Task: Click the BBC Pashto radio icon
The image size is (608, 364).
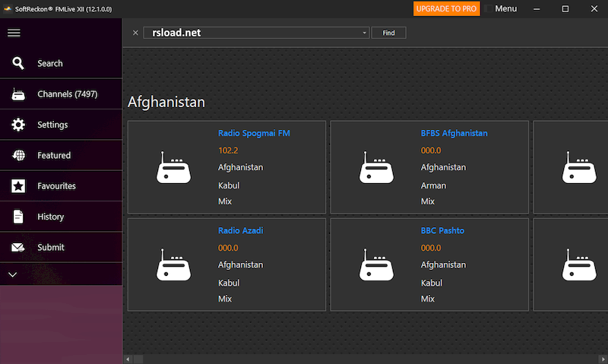Action: (x=375, y=264)
